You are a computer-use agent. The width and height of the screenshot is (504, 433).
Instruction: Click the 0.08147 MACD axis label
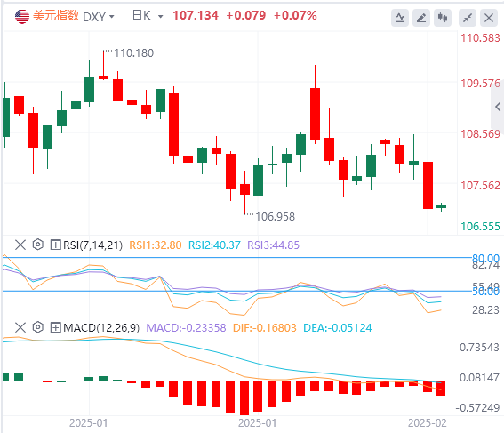479,377
